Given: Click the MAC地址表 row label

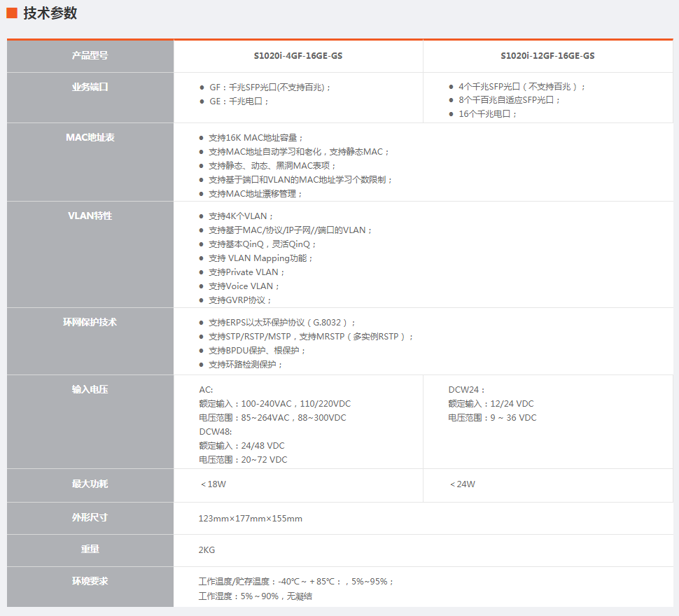Looking at the screenshot, I should click(x=90, y=137).
